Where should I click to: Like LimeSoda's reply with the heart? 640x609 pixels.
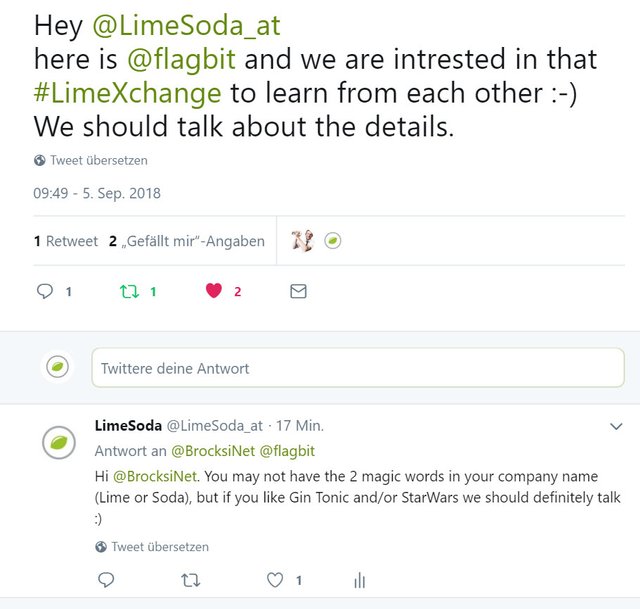coord(275,580)
